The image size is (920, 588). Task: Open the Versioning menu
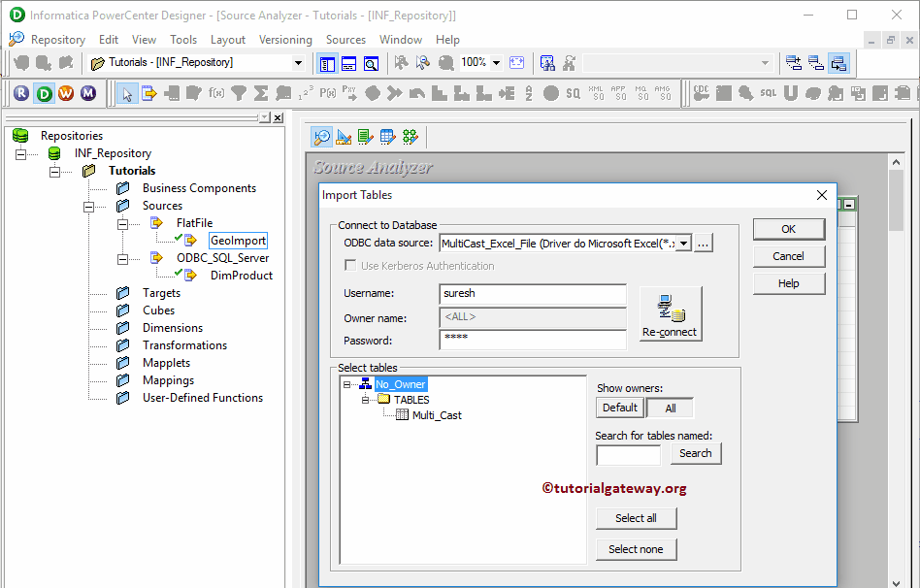point(285,40)
